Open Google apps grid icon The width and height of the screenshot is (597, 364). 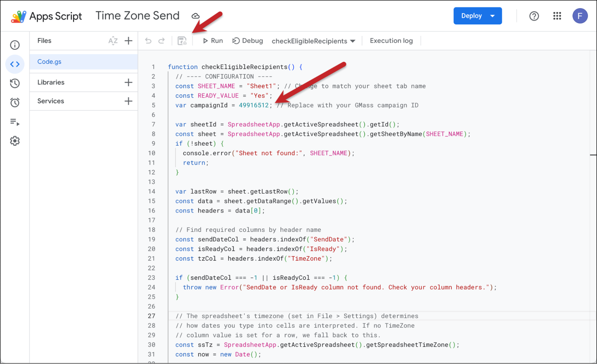pos(557,16)
